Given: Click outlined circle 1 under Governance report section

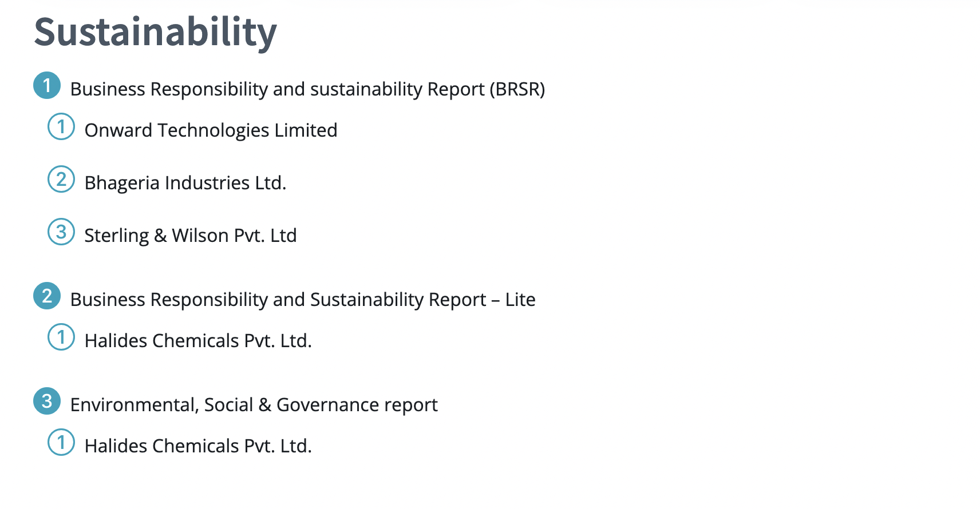Looking at the screenshot, I should click(61, 442).
